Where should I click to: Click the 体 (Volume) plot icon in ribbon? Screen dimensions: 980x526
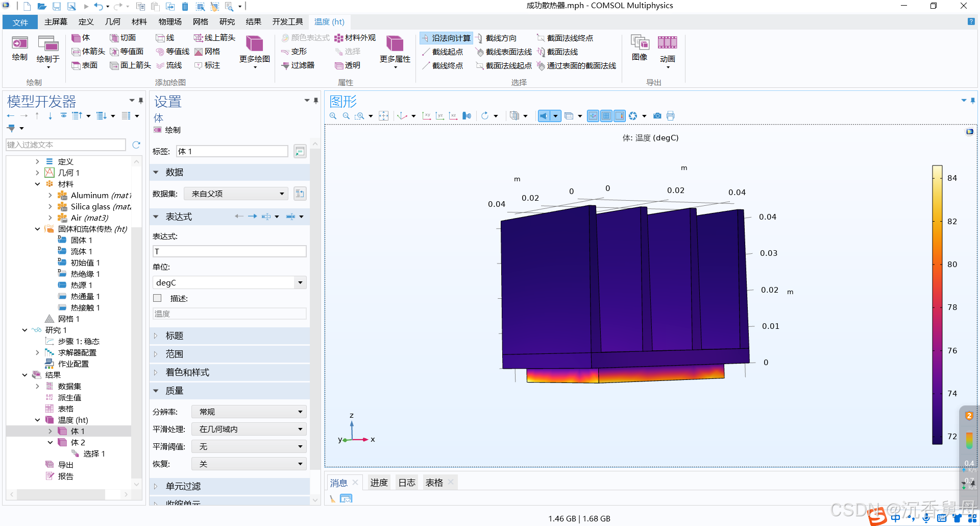(x=81, y=38)
